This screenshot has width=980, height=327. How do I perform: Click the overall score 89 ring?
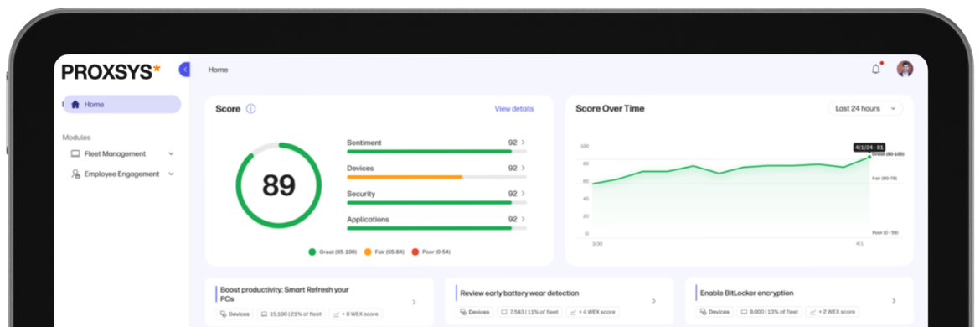coord(278,185)
